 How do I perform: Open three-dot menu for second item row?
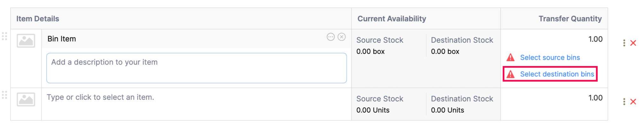point(624,102)
